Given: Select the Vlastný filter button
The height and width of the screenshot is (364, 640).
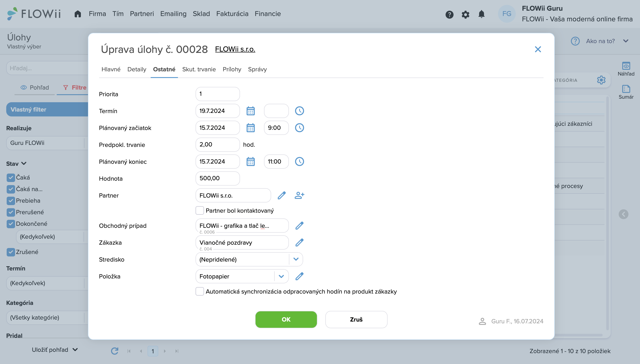Looking at the screenshot, I should 47,109.
